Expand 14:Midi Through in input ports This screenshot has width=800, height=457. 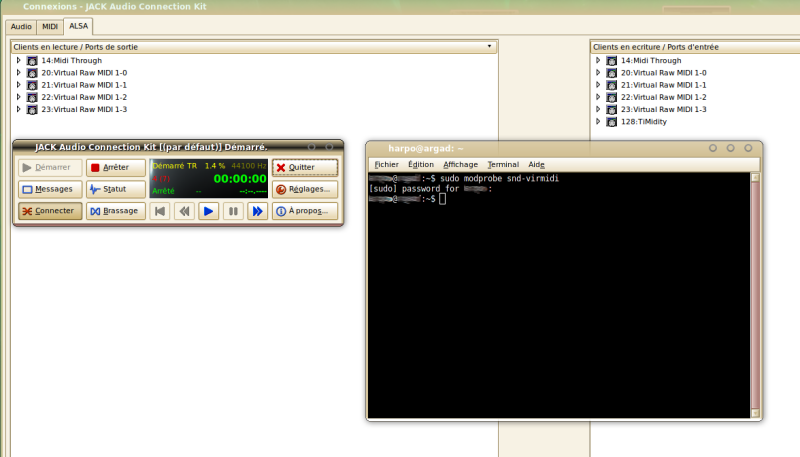[598, 60]
